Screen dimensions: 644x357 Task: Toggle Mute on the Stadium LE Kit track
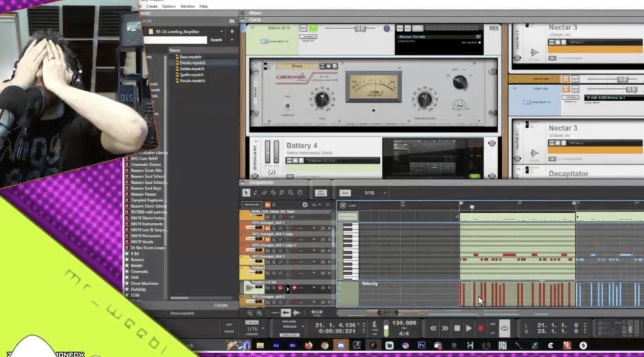268,288
